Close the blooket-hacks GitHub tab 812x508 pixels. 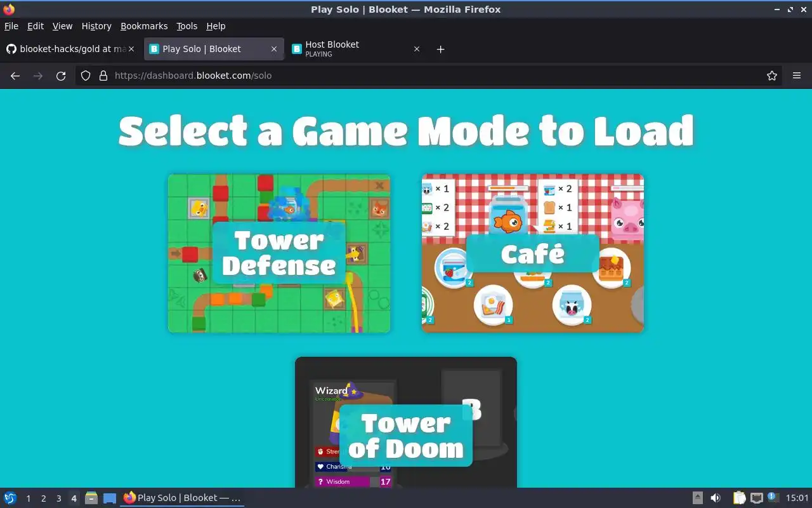pyautogui.click(x=131, y=49)
